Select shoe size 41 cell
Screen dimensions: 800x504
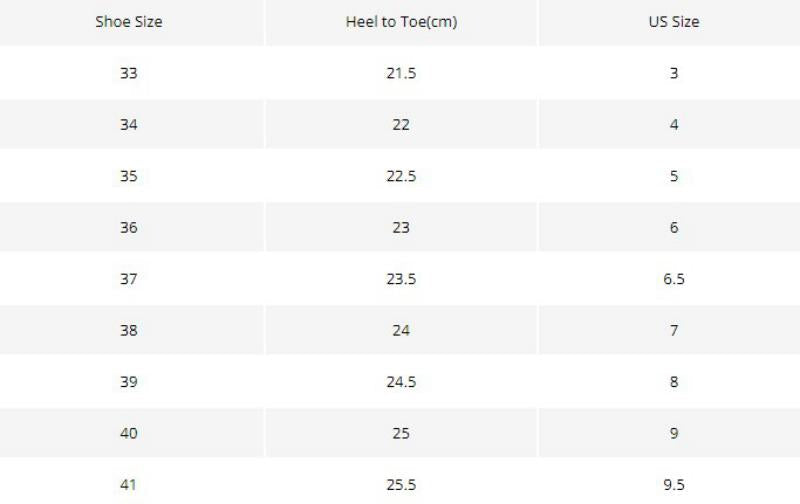pos(129,485)
